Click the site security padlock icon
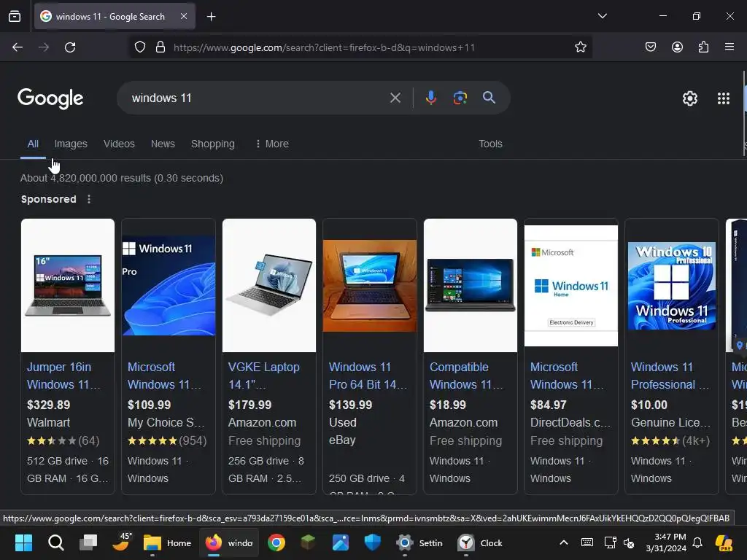 click(160, 47)
